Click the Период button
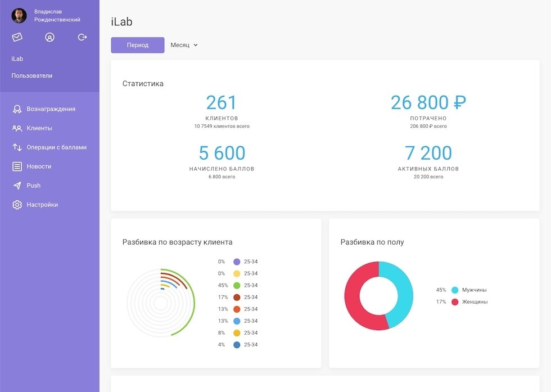This screenshot has width=551, height=392. [x=138, y=45]
